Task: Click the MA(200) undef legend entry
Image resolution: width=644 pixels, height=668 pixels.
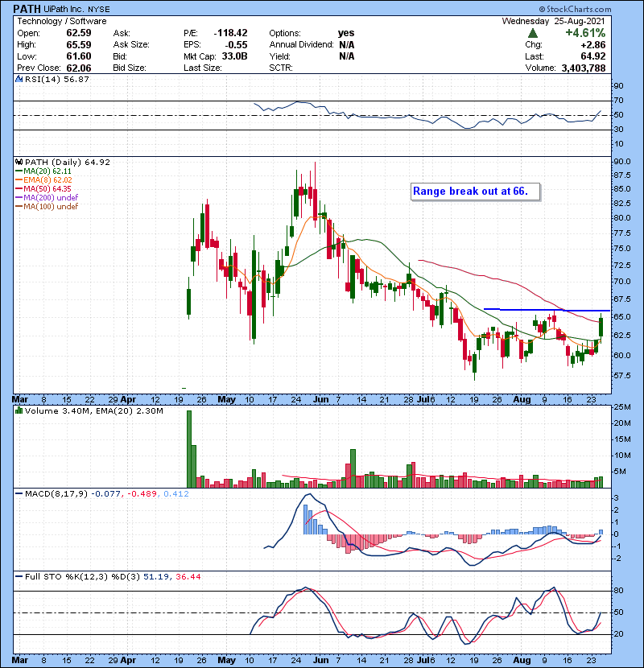Action: coord(47,197)
